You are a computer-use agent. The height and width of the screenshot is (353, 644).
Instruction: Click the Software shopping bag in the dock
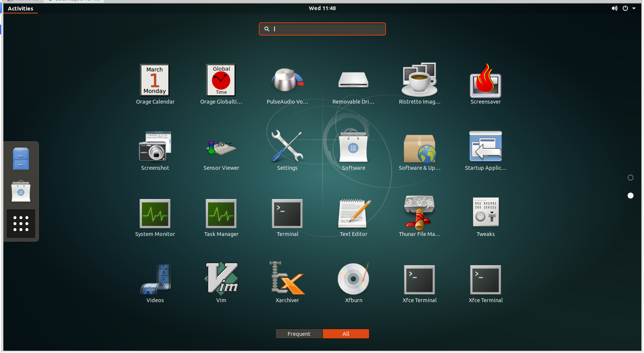point(21,191)
